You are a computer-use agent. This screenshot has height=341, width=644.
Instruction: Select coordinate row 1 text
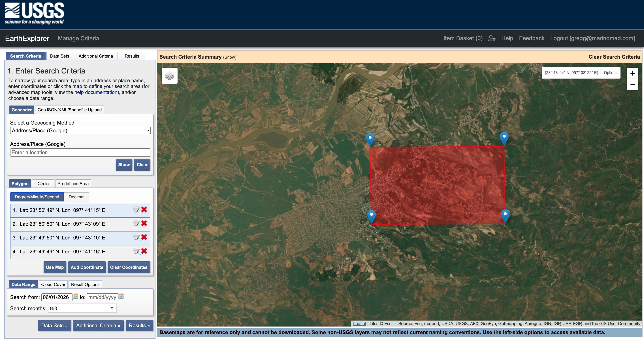click(59, 210)
